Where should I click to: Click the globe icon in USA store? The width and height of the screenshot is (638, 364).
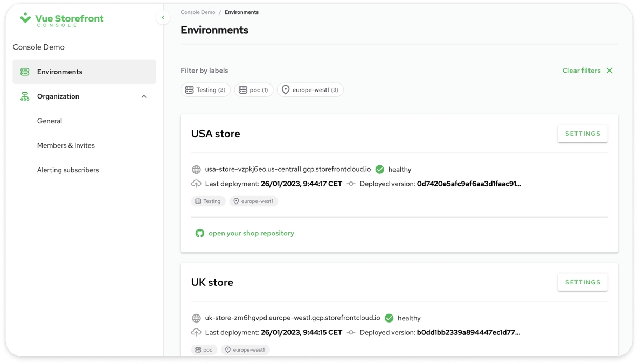click(196, 170)
